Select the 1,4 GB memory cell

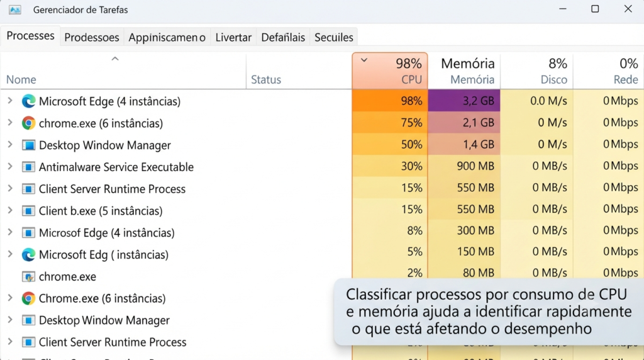tap(464, 144)
